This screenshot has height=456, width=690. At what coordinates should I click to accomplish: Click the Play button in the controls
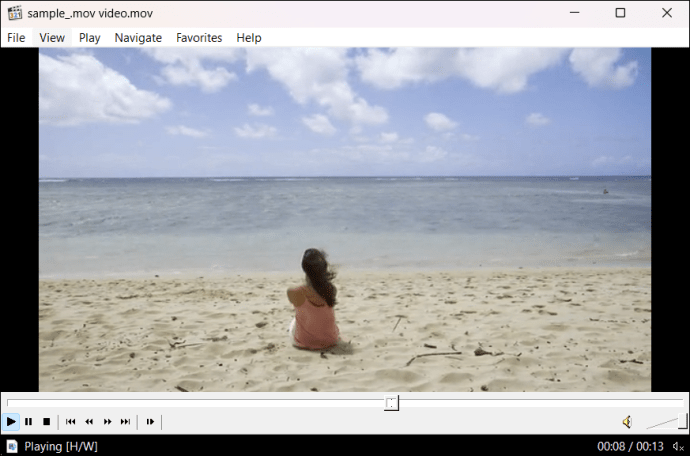[11, 422]
